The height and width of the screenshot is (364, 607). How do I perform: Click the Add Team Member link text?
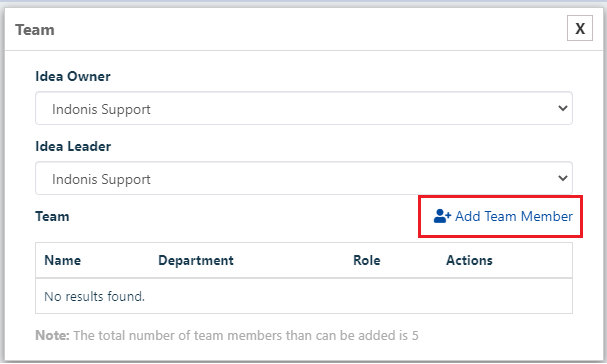(514, 216)
